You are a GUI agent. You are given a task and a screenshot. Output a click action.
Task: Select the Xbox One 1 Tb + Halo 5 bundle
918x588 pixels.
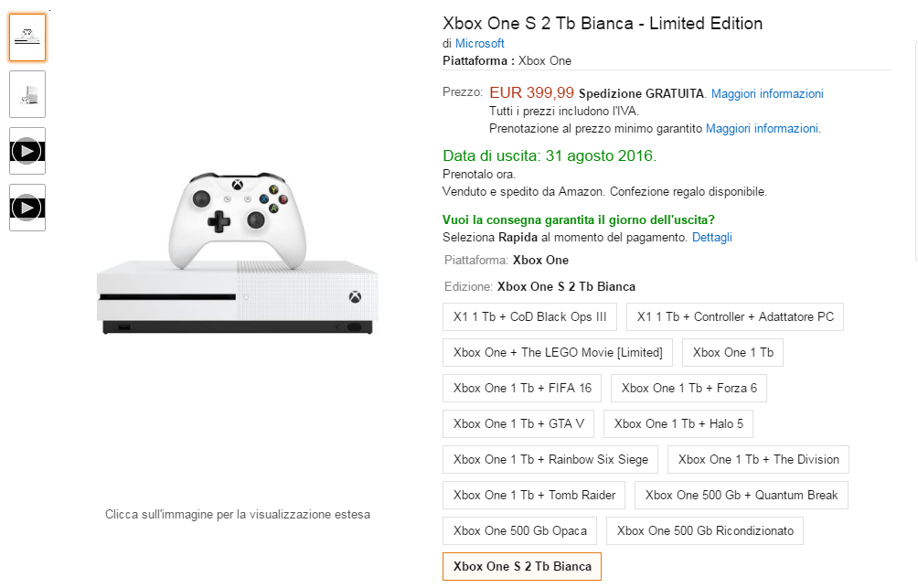[x=678, y=423]
